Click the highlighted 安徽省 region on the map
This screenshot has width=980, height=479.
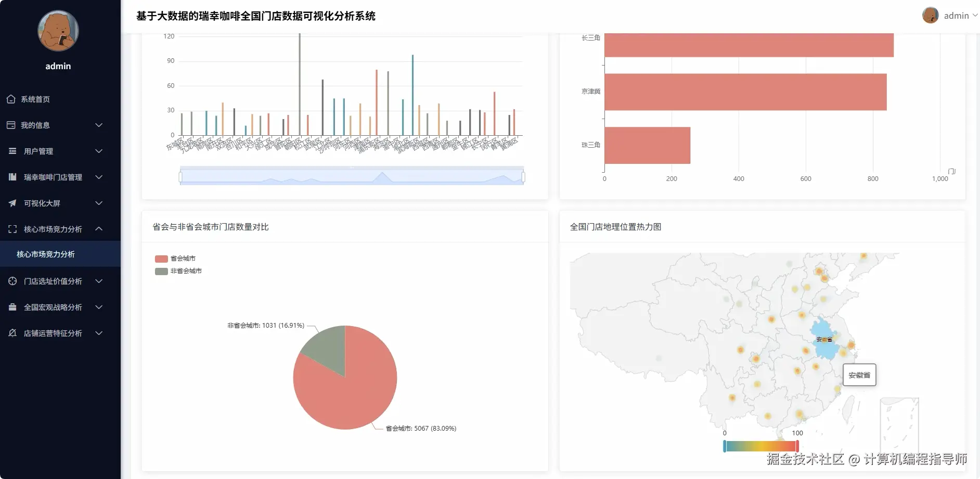tap(824, 340)
